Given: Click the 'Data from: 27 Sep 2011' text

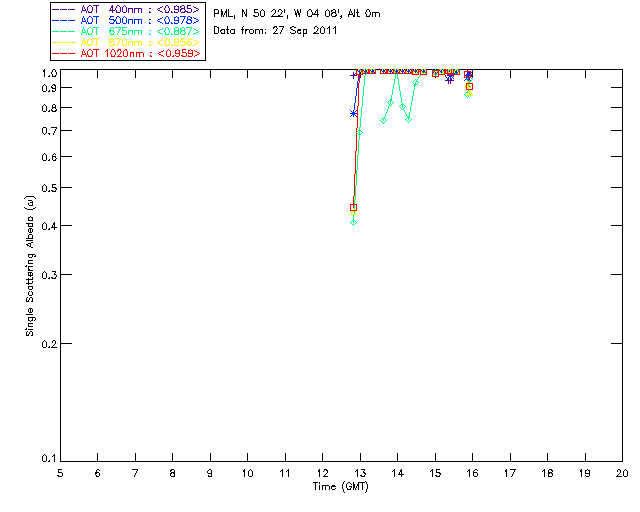Looking at the screenshot, I should [275, 31].
